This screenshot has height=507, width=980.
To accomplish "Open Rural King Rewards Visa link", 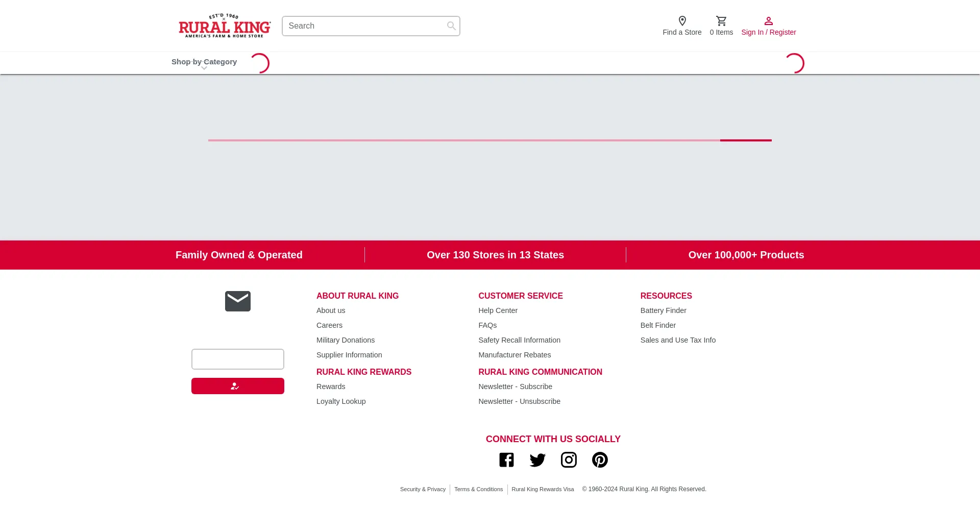I will (x=543, y=489).
